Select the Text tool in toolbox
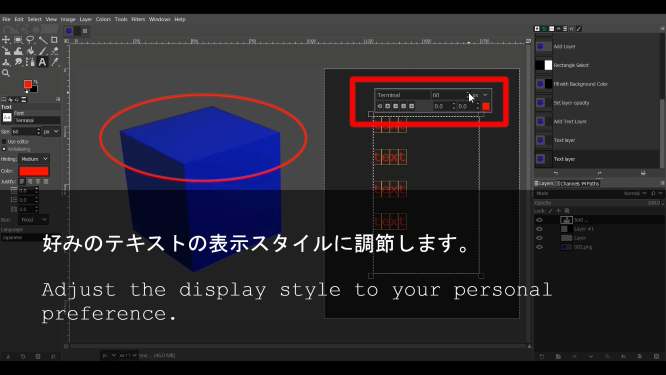666x375 pixels. [x=42, y=62]
